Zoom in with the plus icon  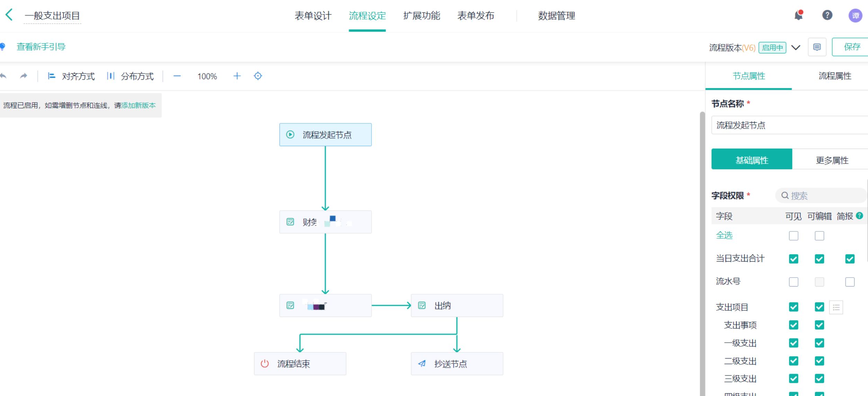[237, 76]
